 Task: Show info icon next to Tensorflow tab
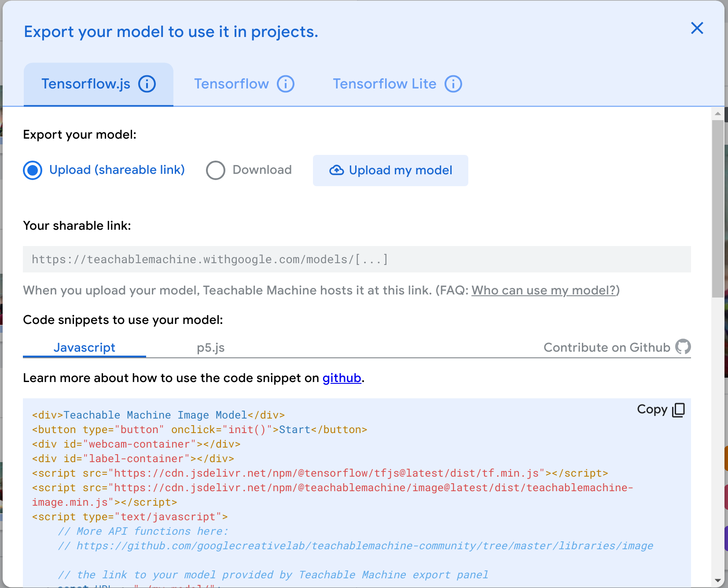[x=286, y=84]
